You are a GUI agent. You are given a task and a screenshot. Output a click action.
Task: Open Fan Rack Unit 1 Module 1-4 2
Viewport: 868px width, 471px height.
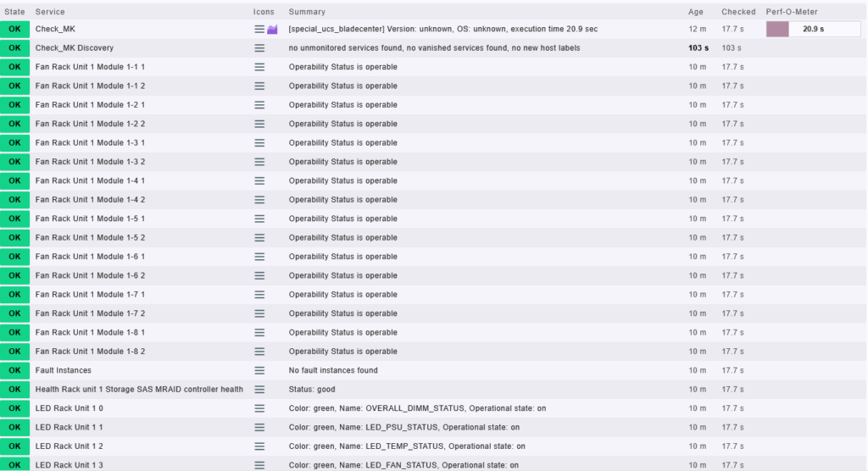(x=90, y=199)
